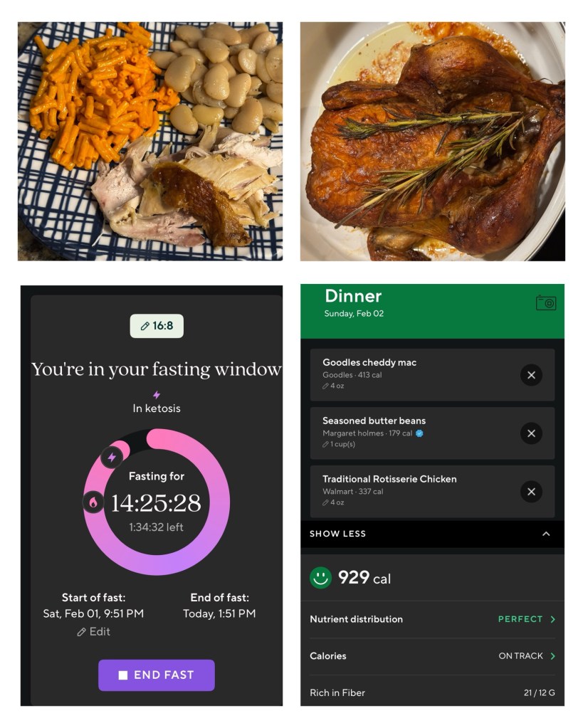
Task: Collapse the list with SHOW LESS
Action: pyautogui.click(x=431, y=534)
